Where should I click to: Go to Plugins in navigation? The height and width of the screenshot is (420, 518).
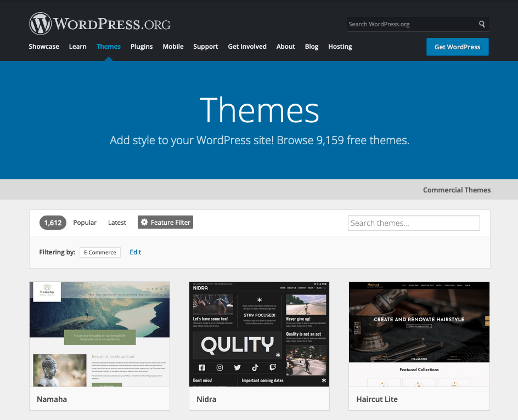coord(142,47)
